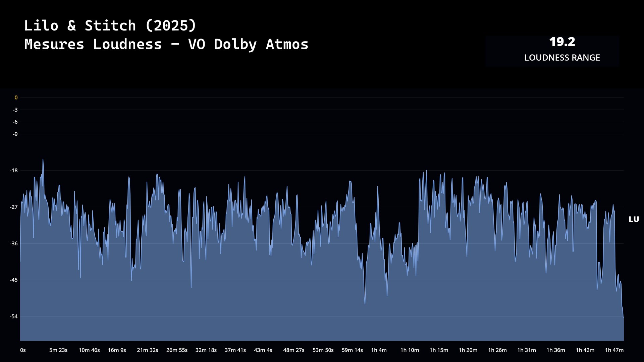The image size is (644, 362).
Task: Click the 48m 27s time label
Action: [294, 350]
